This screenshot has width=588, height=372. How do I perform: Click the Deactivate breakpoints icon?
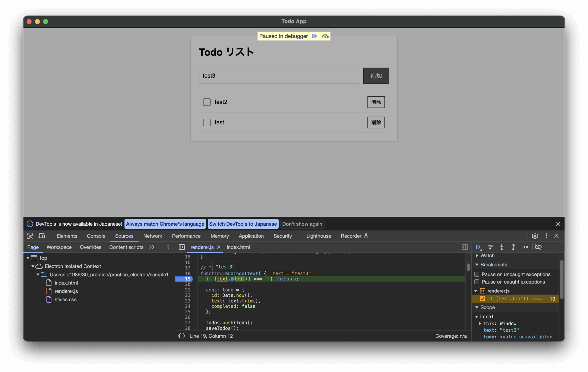pyautogui.click(x=538, y=247)
